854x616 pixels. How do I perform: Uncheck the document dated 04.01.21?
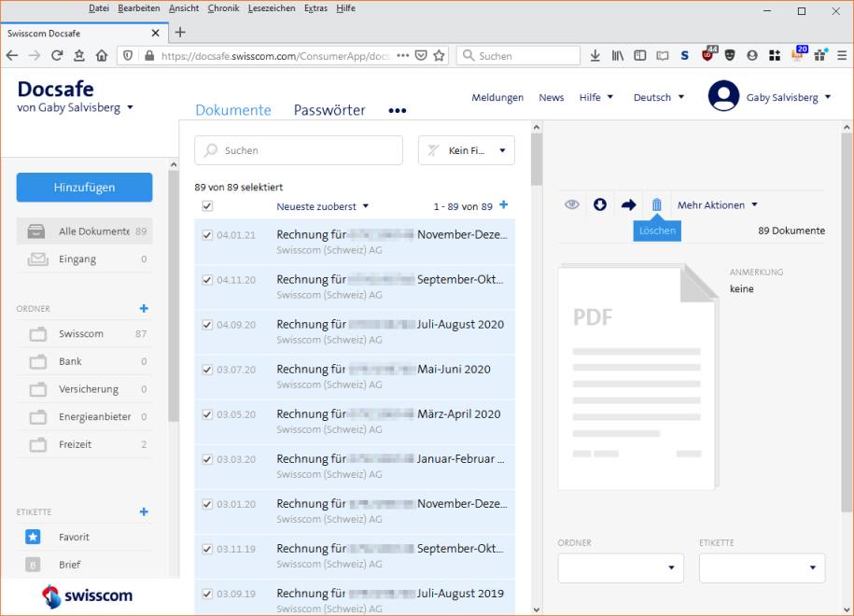pyautogui.click(x=207, y=235)
